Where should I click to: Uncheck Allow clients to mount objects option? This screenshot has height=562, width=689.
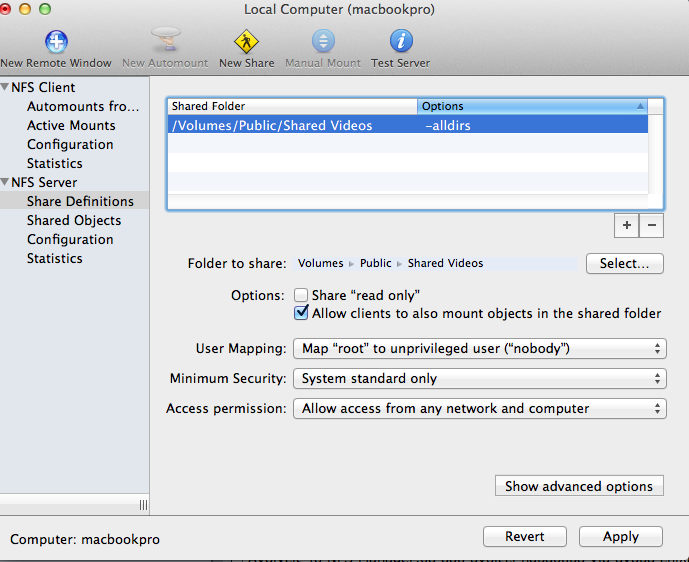point(301,313)
